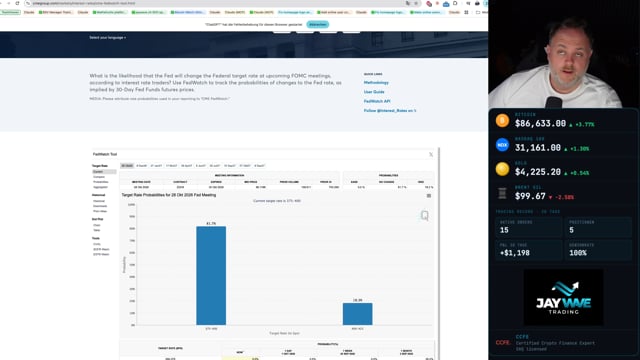This screenshot has height=360, width=640.
Task: Open Downloads in the Historical section
Action: [100, 206]
